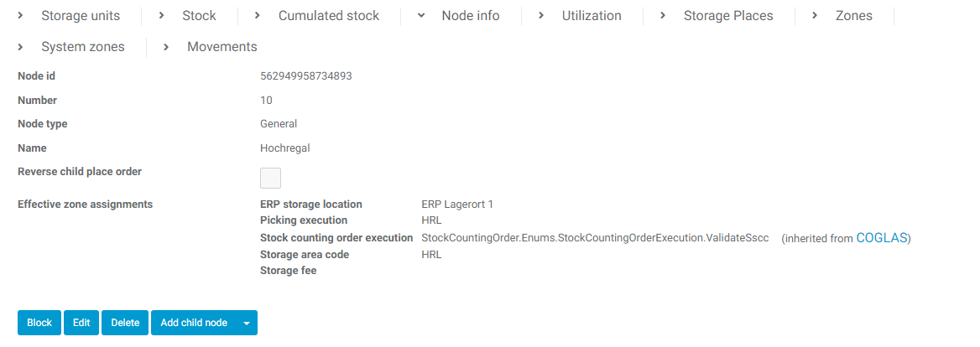Expand the Storage units section

click(80, 16)
